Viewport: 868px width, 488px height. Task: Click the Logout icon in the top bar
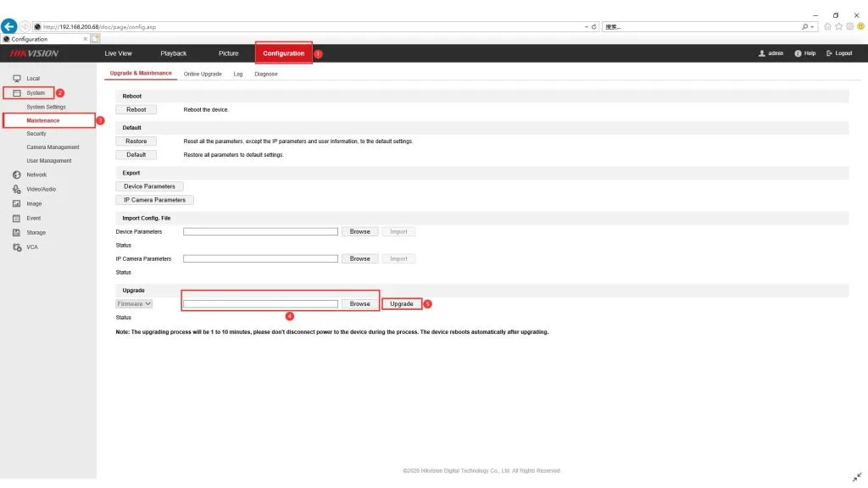(x=829, y=53)
